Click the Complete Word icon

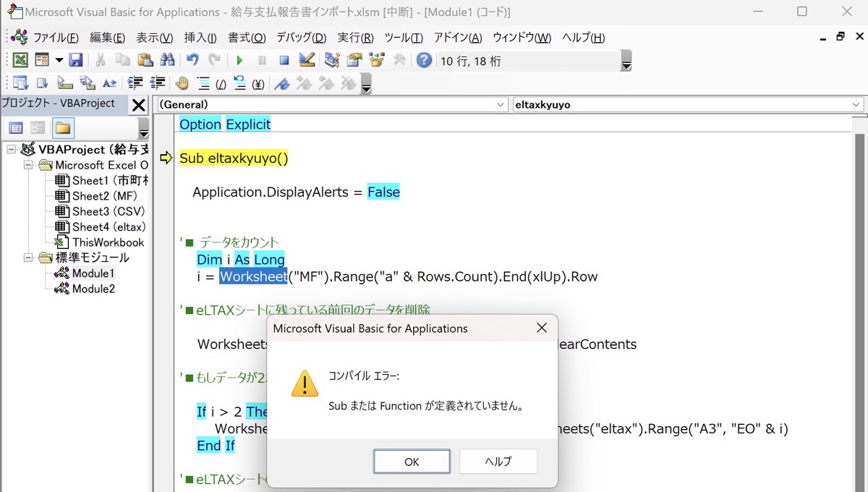click(109, 83)
